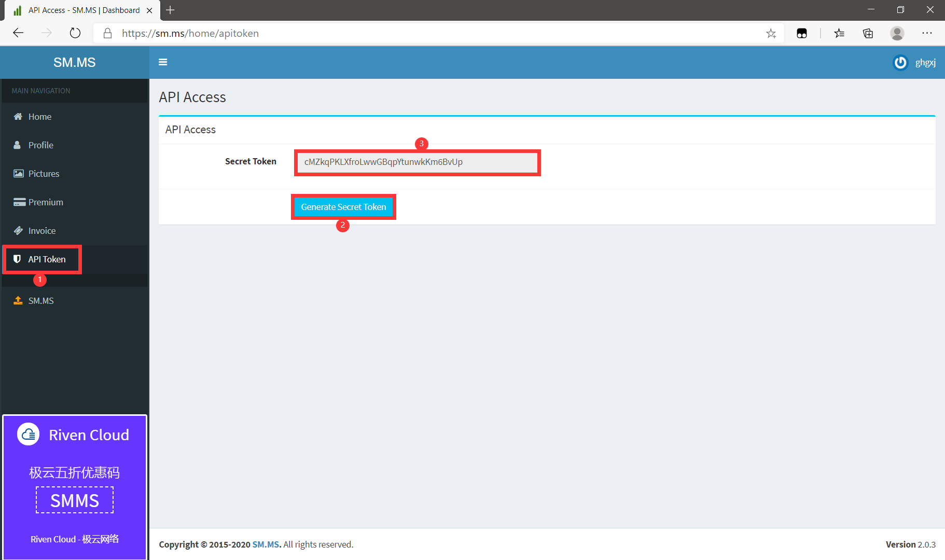Open the ghgxj user account menu
Viewport: 945px width, 560px height.
tap(914, 62)
